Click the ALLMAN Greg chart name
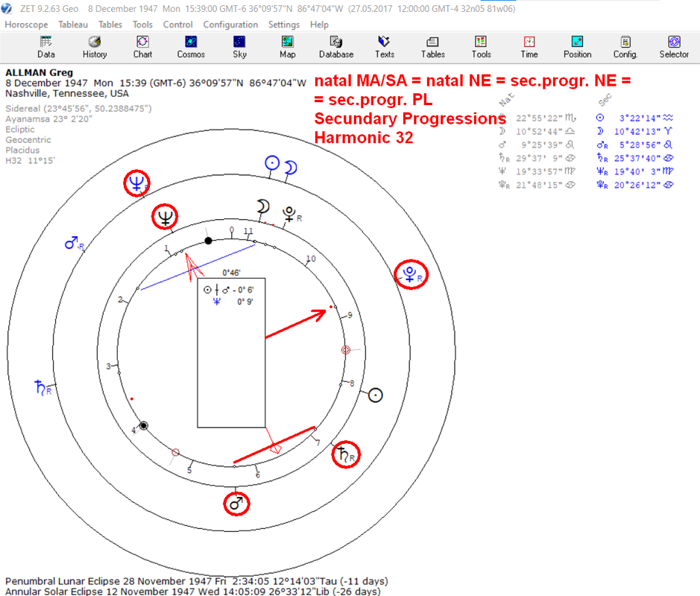 coord(39,72)
